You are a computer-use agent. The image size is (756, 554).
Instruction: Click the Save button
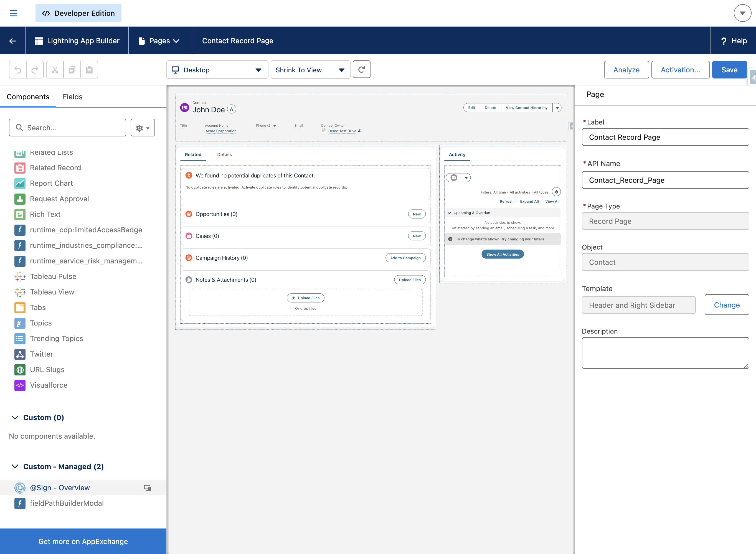click(729, 70)
